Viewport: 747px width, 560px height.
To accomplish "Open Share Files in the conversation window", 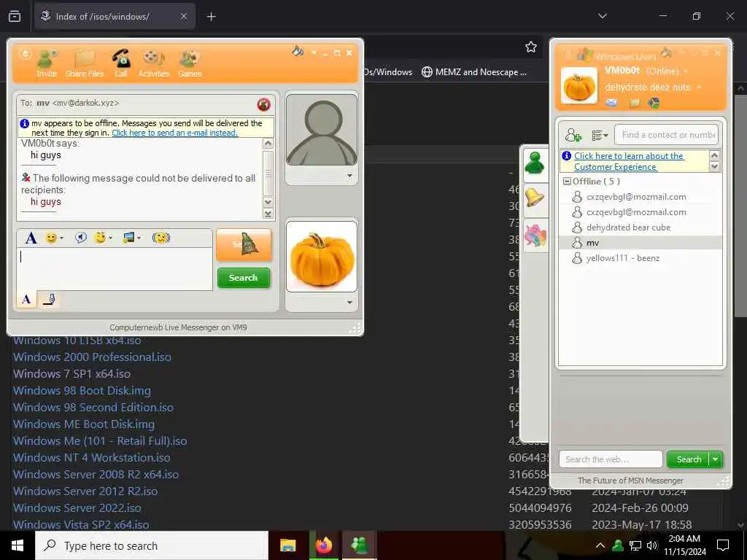I will (x=85, y=63).
